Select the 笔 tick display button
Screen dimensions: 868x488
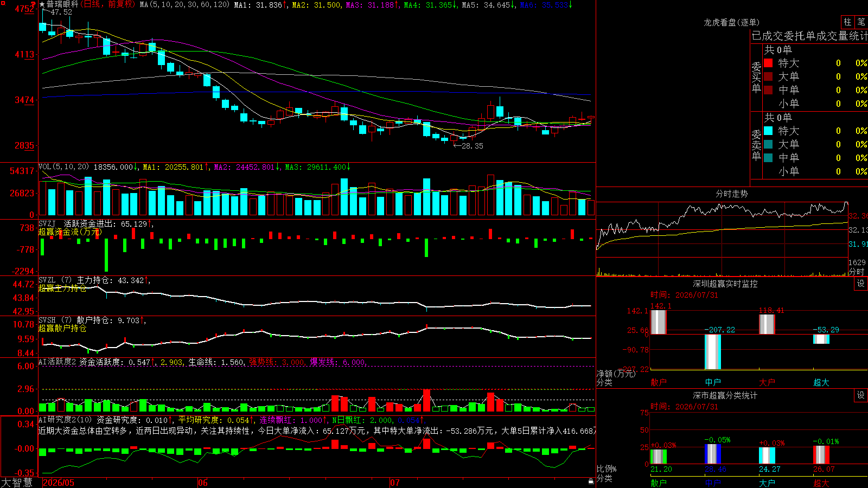click(x=861, y=22)
